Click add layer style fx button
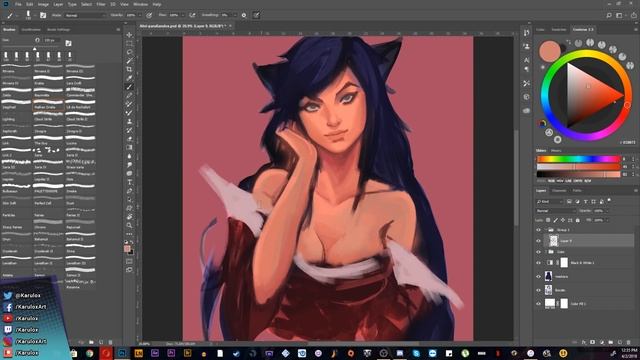This screenshot has height=360, width=640. [584, 342]
